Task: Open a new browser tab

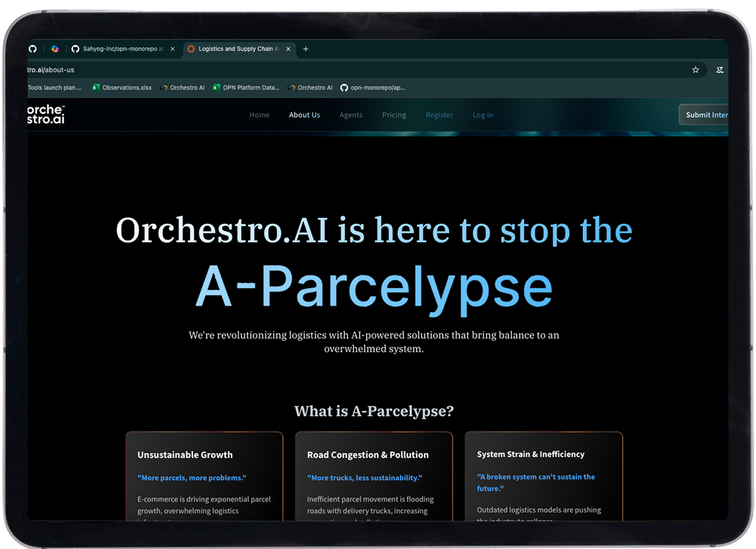Action: point(306,49)
